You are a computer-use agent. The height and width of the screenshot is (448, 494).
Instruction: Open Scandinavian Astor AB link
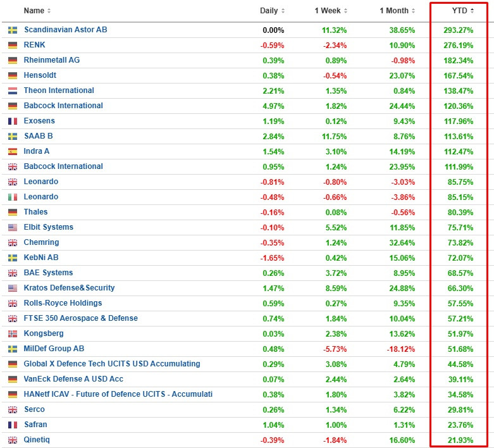[66, 30]
